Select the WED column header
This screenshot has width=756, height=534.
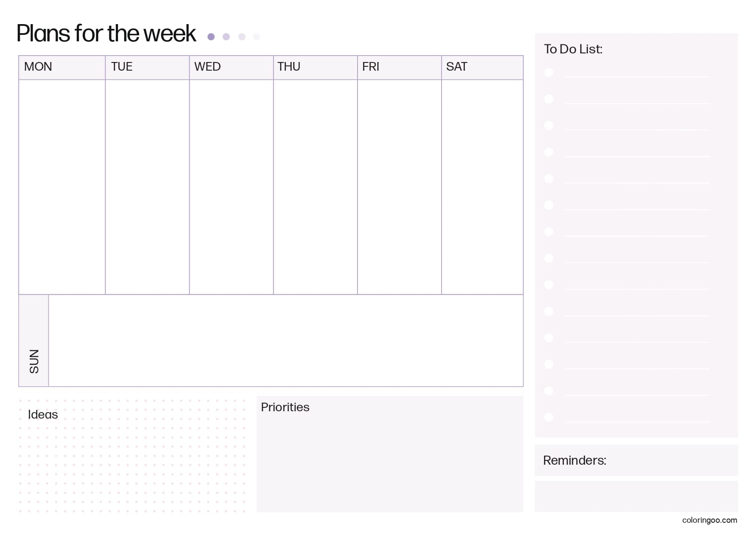click(x=207, y=67)
